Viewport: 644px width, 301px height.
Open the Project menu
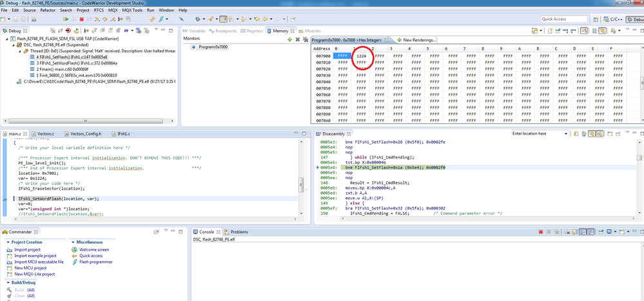83,10
